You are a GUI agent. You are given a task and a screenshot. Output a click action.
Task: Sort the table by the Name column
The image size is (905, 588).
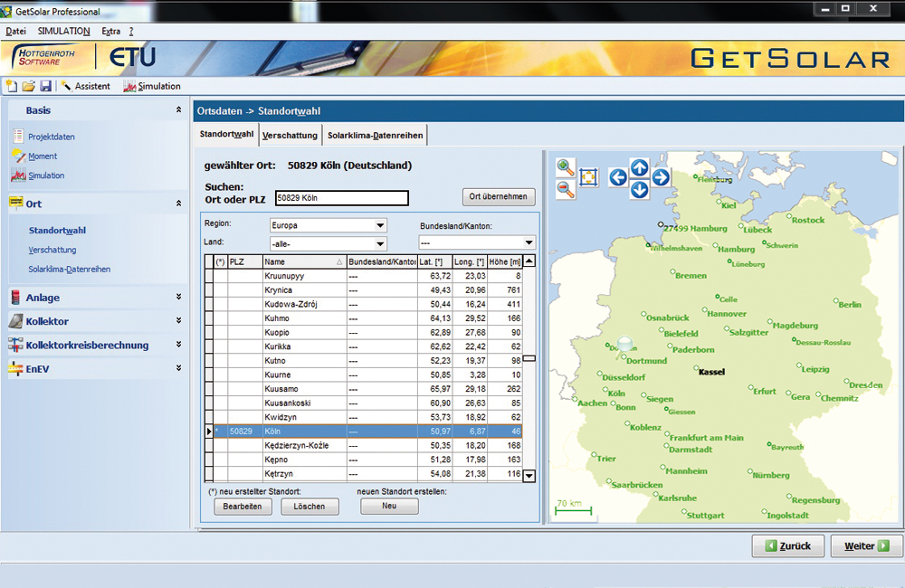pos(304,262)
